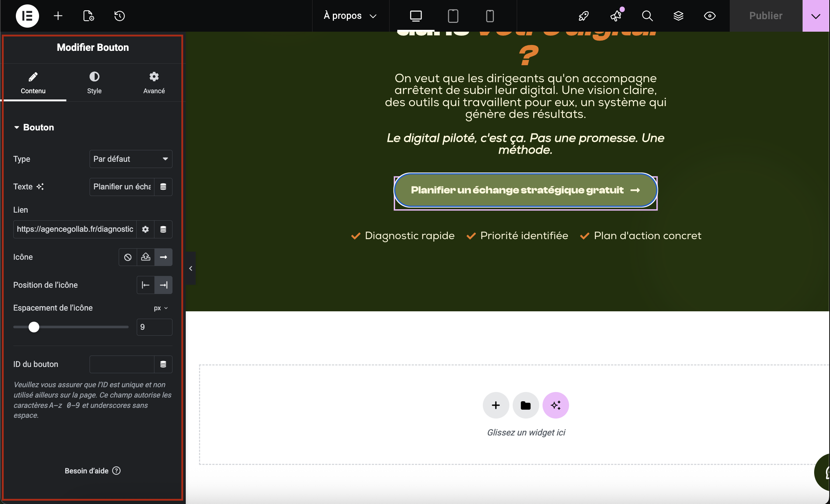Collapse the Bouton section

[x=34, y=127]
